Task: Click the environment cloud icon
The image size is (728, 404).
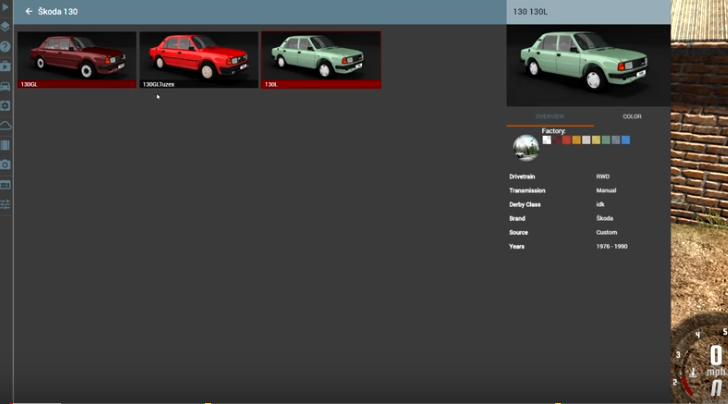Action: 5,125
